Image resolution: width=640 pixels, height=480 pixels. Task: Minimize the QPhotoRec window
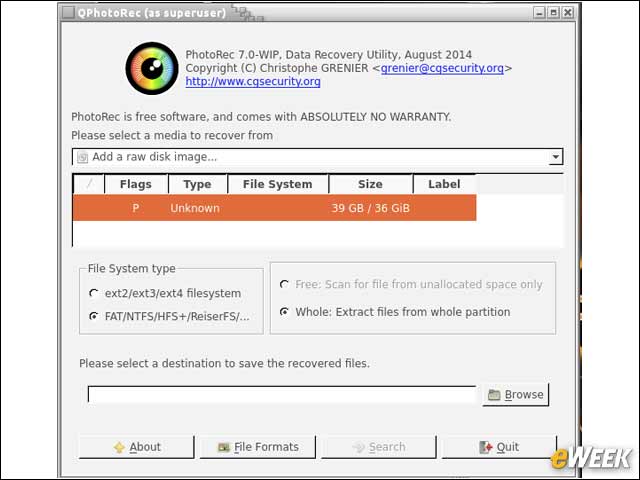(539, 13)
